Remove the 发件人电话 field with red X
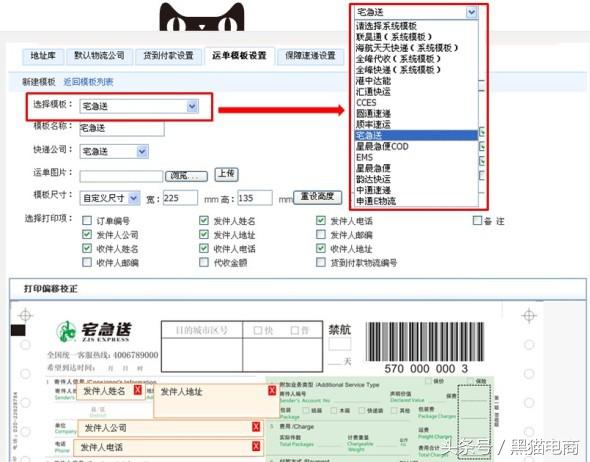The width and height of the screenshot is (590, 462). (x=256, y=446)
